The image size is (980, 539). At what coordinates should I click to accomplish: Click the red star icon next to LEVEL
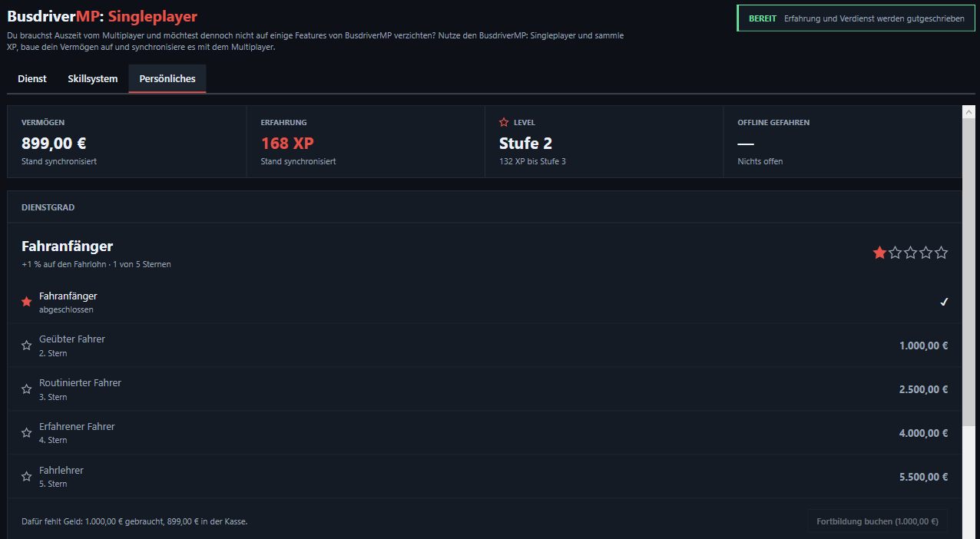[x=504, y=122]
